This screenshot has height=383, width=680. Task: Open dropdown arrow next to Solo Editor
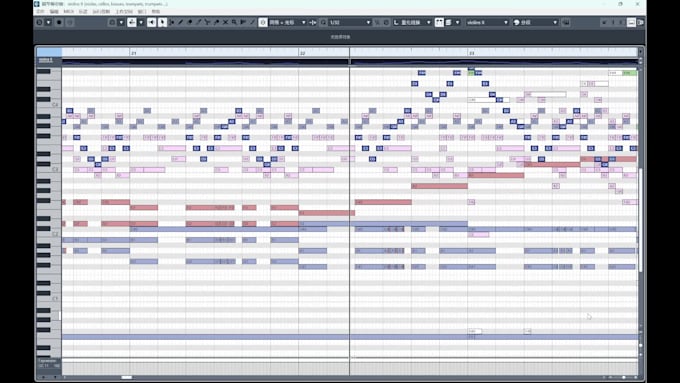[49, 22]
